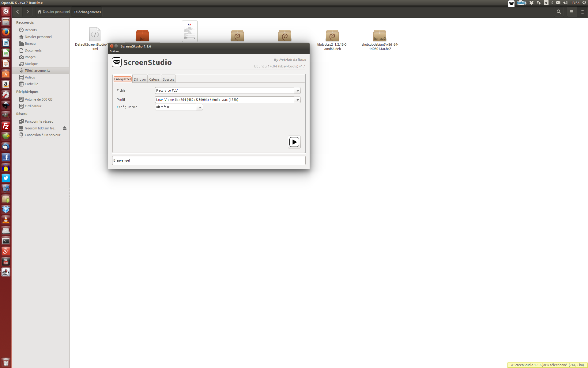Open Ubuntu Dash from the launcher
Viewport: 588px width, 368px height.
(x=6, y=11)
